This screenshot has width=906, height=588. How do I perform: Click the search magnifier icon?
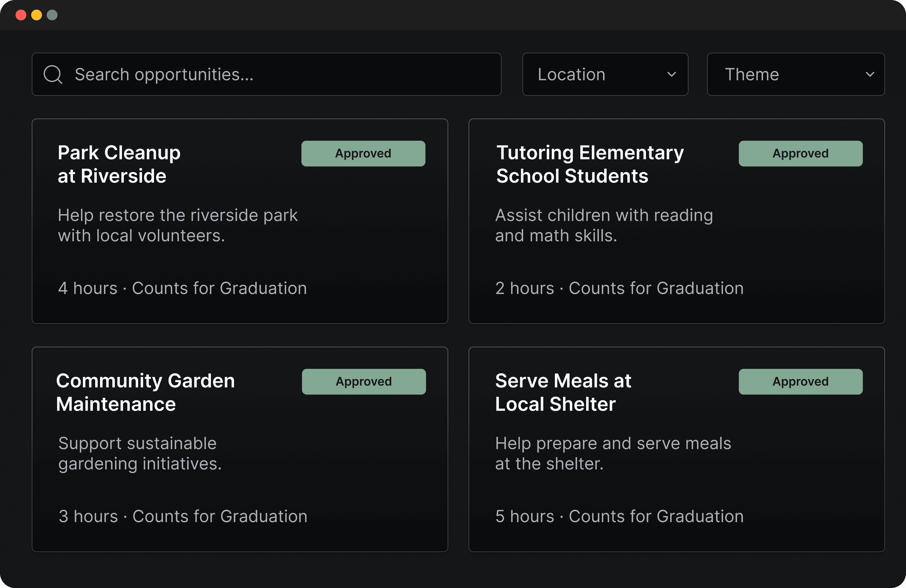click(53, 75)
